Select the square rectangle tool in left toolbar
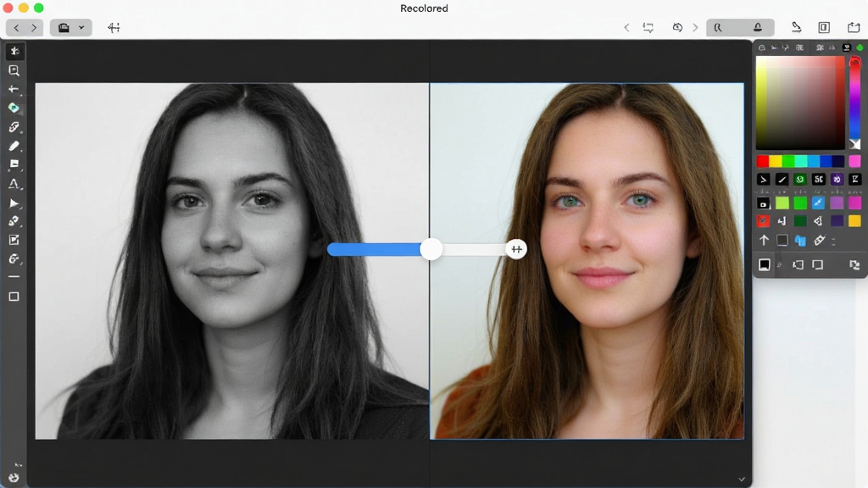This screenshot has height=488, width=868. (x=14, y=297)
